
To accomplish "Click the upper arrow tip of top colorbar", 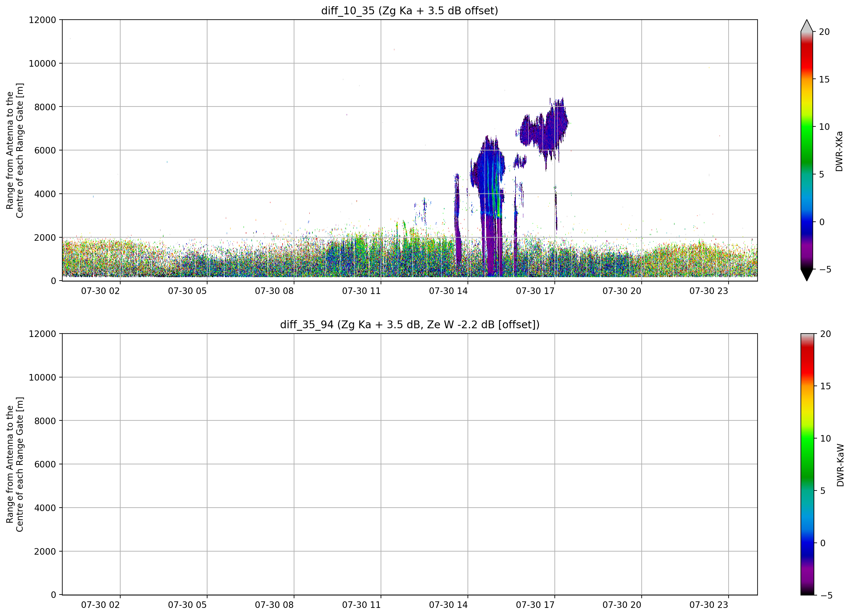I will [806, 26].
